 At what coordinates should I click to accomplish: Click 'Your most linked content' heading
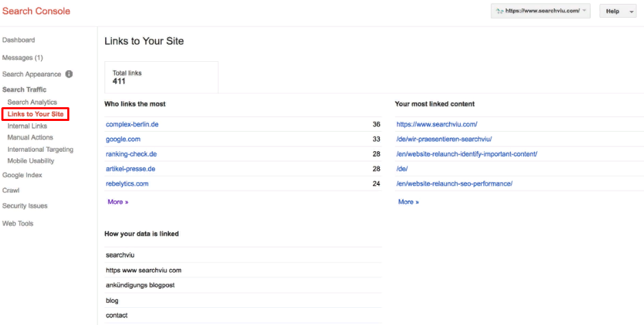(435, 104)
